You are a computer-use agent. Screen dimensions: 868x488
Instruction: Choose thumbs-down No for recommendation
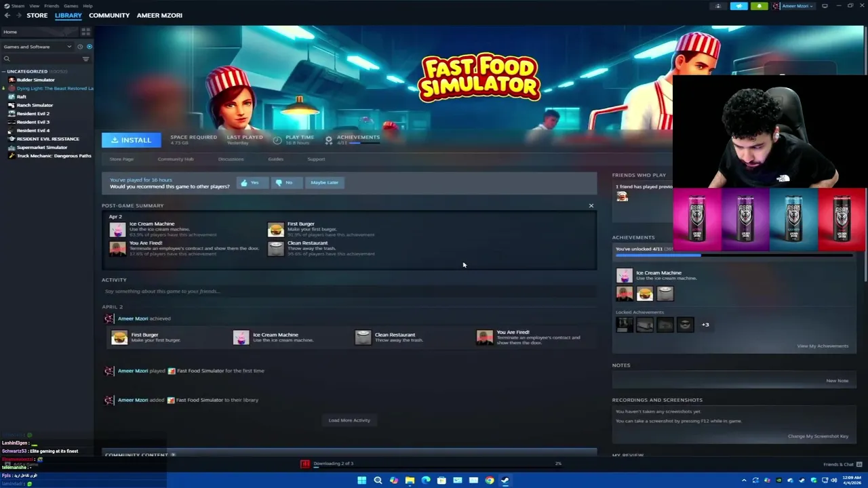click(x=285, y=182)
